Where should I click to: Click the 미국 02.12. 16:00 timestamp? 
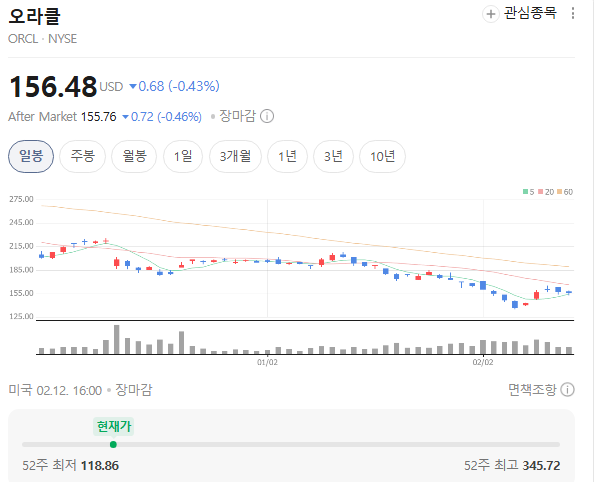pos(55,390)
